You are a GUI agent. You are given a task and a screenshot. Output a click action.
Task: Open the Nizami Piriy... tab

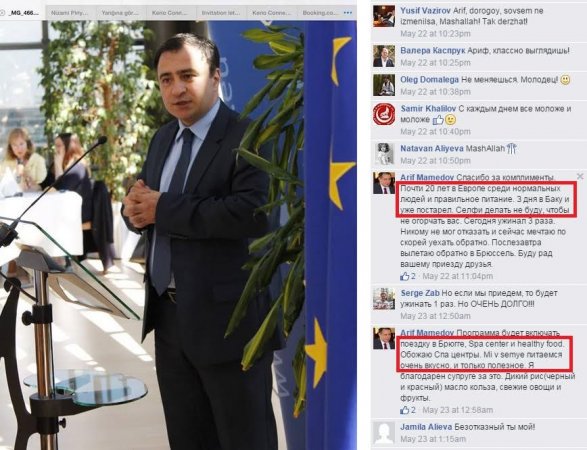point(70,13)
